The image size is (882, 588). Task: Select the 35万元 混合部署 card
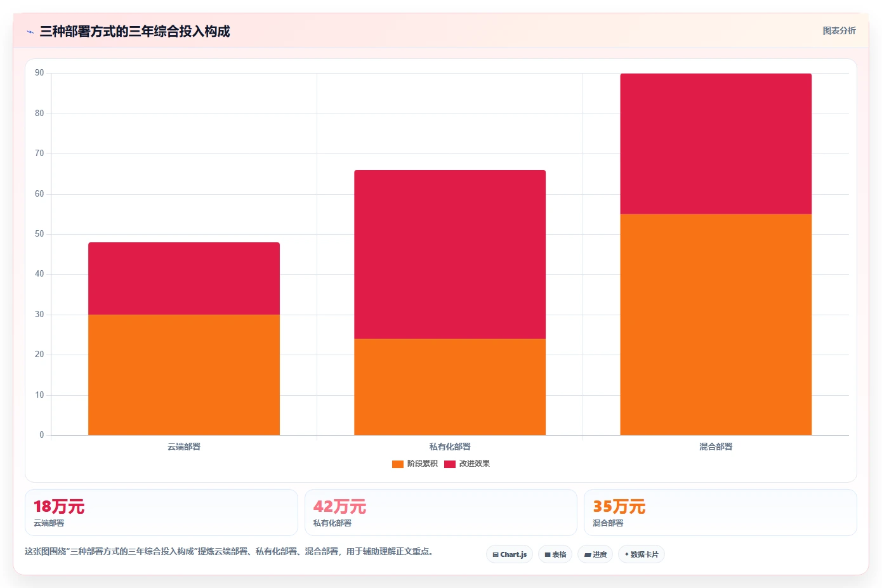(720, 513)
